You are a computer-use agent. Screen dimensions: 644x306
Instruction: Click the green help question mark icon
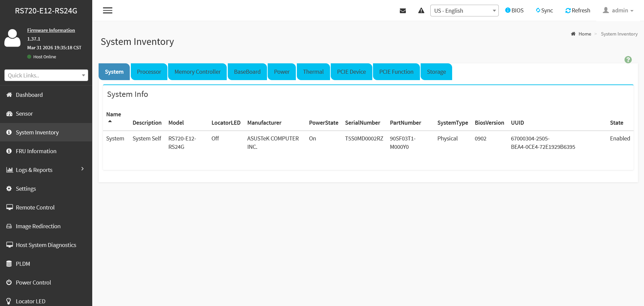tap(628, 60)
